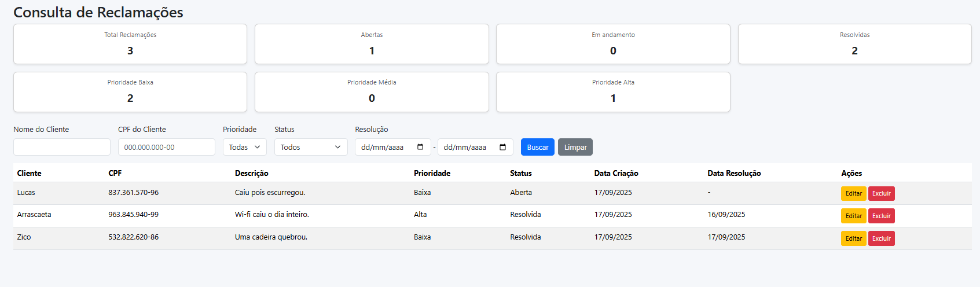Edit the complaint from Arrascaeta
Viewport: 980px width, 287px height.
[854, 216]
